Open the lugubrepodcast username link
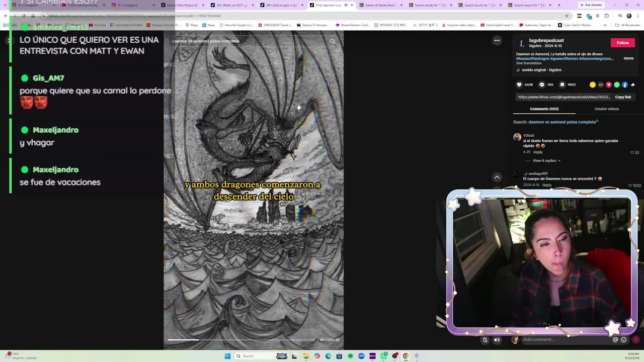Image resolution: width=644 pixels, height=362 pixels. tap(546, 40)
